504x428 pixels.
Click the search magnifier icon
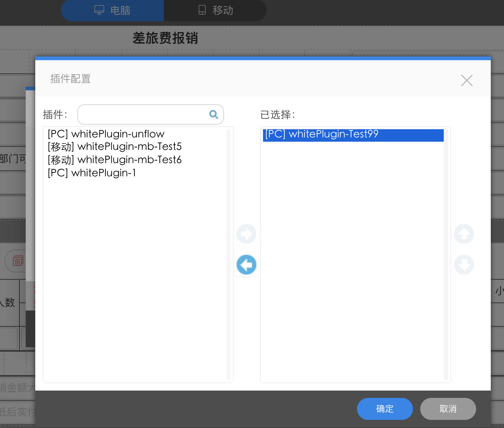pos(213,115)
